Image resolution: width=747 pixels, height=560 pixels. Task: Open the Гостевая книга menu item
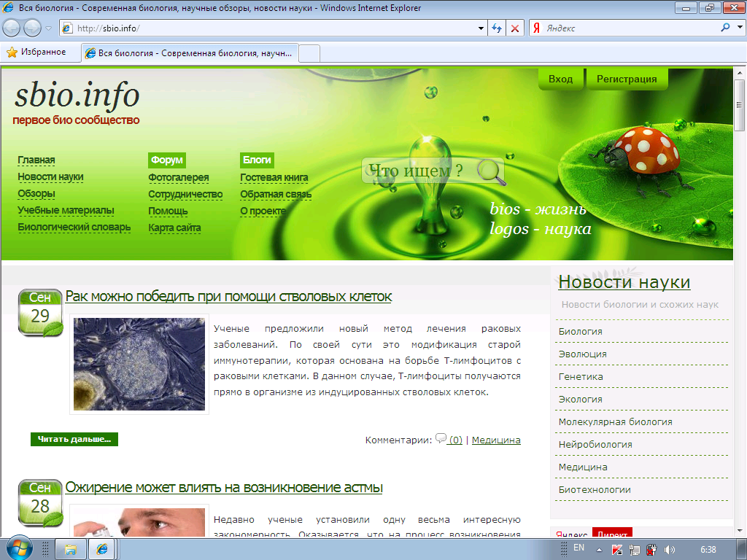pyautogui.click(x=274, y=177)
